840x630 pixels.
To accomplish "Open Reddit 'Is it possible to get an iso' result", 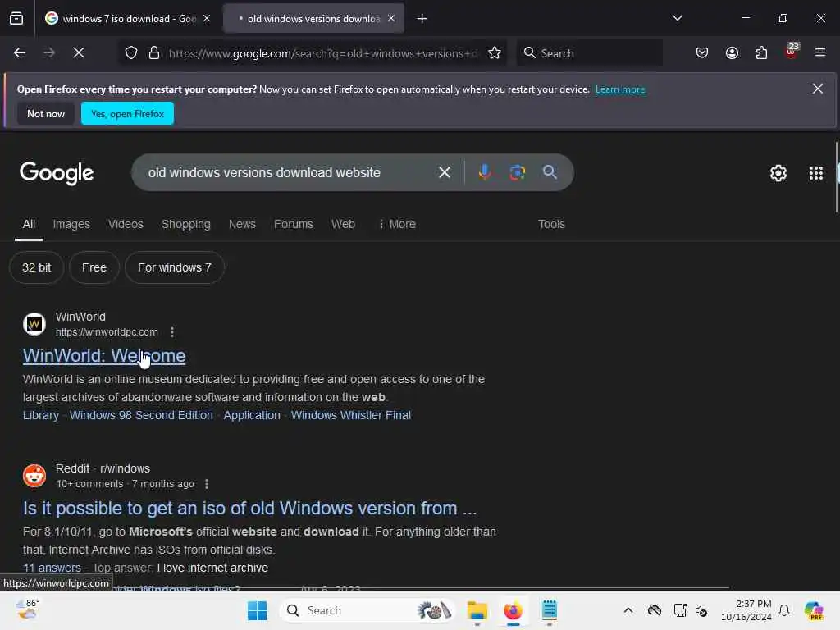I will (x=249, y=508).
